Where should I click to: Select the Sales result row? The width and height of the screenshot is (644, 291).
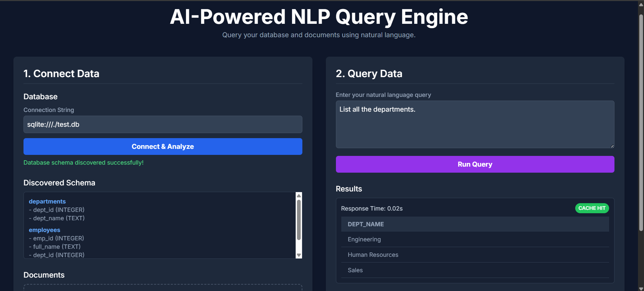475,270
